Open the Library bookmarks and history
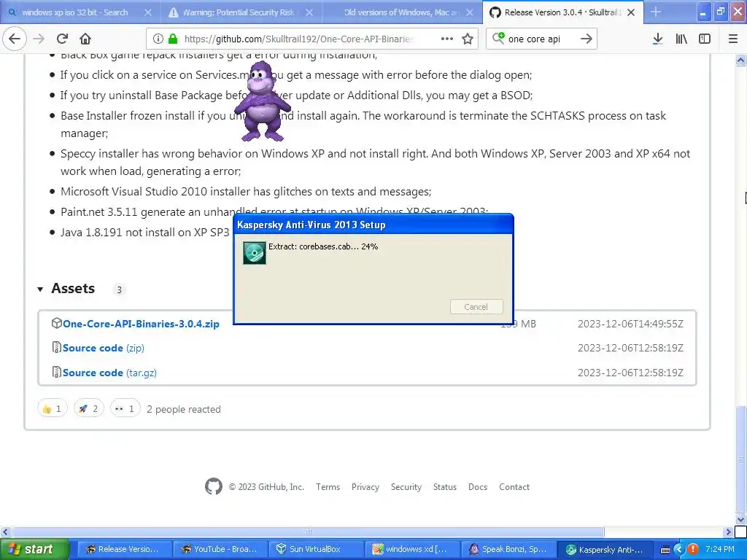This screenshot has width=747, height=560. (x=681, y=39)
